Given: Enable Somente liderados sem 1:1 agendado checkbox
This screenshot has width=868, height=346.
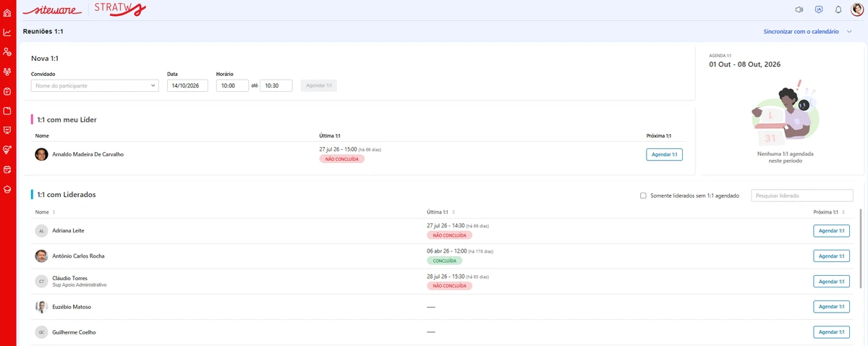Looking at the screenshot, I should 643,195.
